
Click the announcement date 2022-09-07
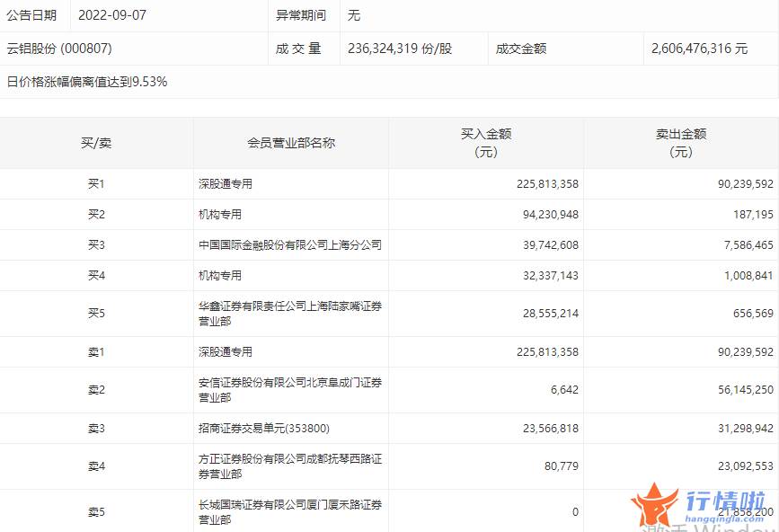point(112,15)
